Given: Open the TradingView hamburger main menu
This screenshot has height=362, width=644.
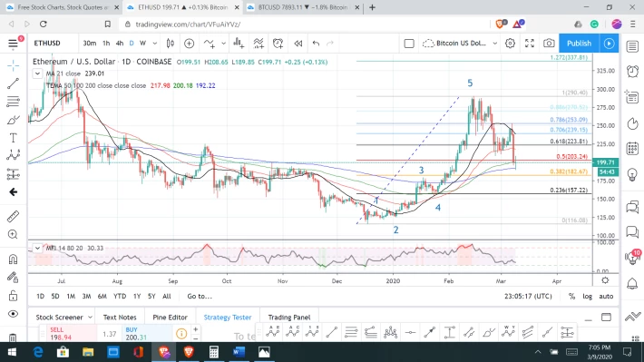Looking at the screenshot, I should pyautogui.click(x=13, y=44).
